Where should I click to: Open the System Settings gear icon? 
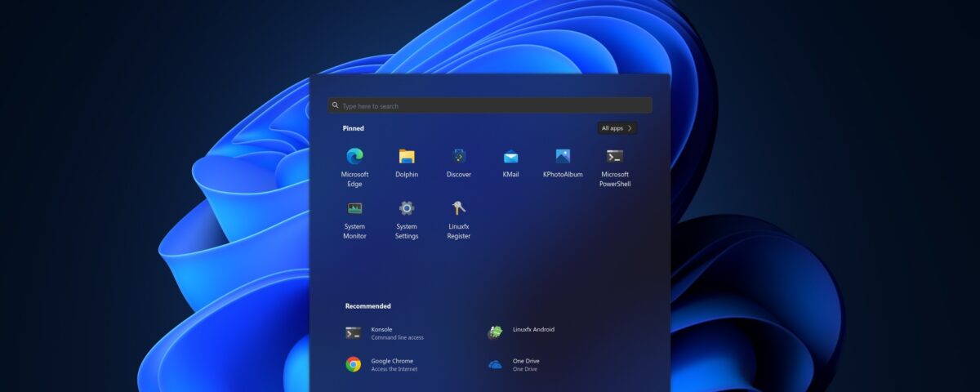(407, 208)
